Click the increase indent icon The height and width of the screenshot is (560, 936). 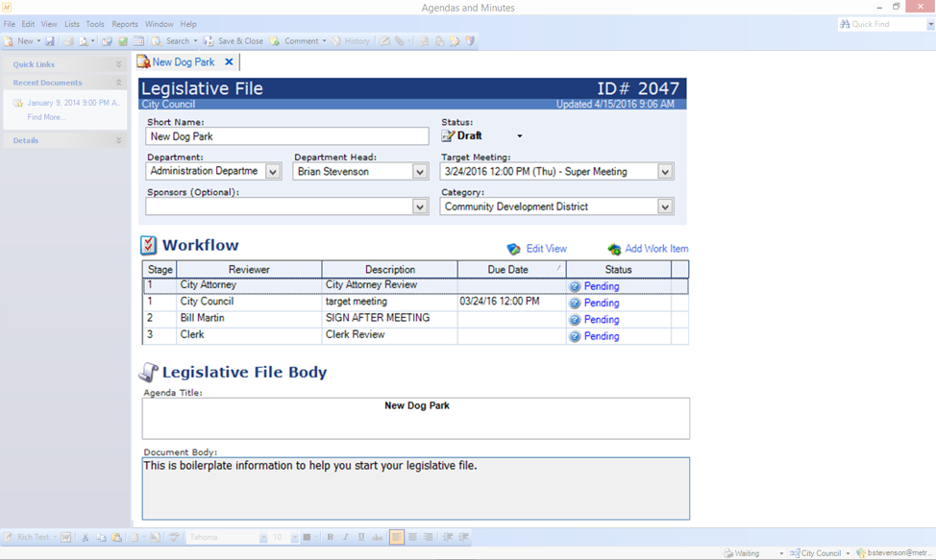(463, 537)
